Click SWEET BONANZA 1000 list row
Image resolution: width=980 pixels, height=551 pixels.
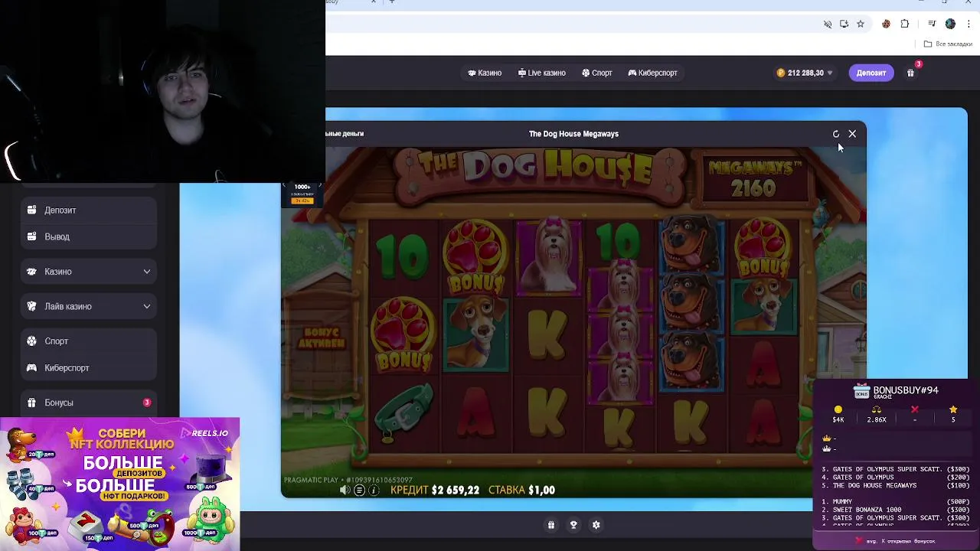(896, 510)
